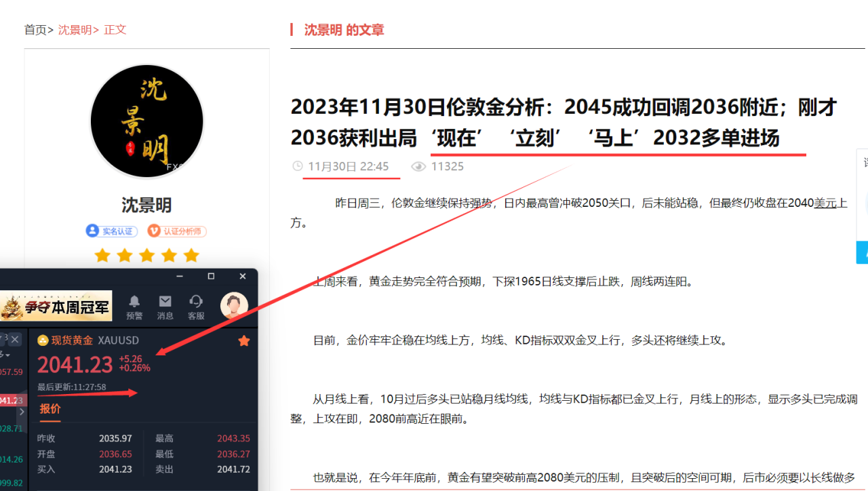The width and height of the screenshot is (868, 491).
Task: Click the 首页 breadcrumb link
Action: [36, 30]
